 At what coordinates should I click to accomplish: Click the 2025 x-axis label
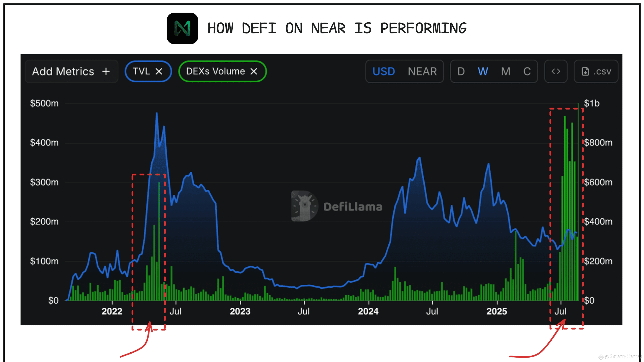(x=496, y=311)
